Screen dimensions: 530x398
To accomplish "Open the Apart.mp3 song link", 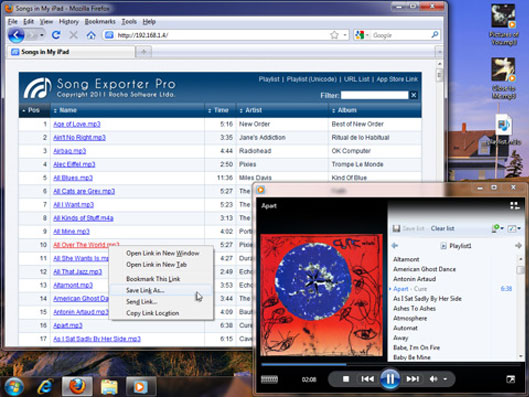I will click(x=68, y=325).
